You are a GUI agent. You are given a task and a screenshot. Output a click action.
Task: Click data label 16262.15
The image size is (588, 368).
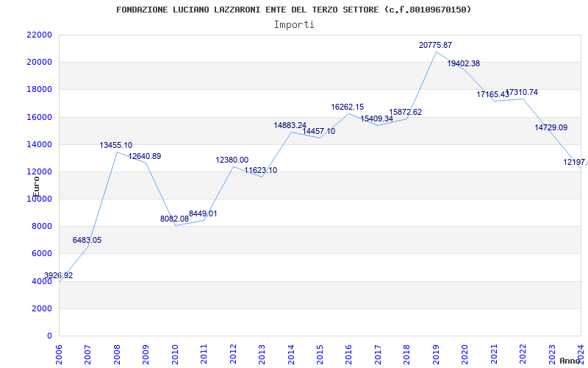point(347,107)
